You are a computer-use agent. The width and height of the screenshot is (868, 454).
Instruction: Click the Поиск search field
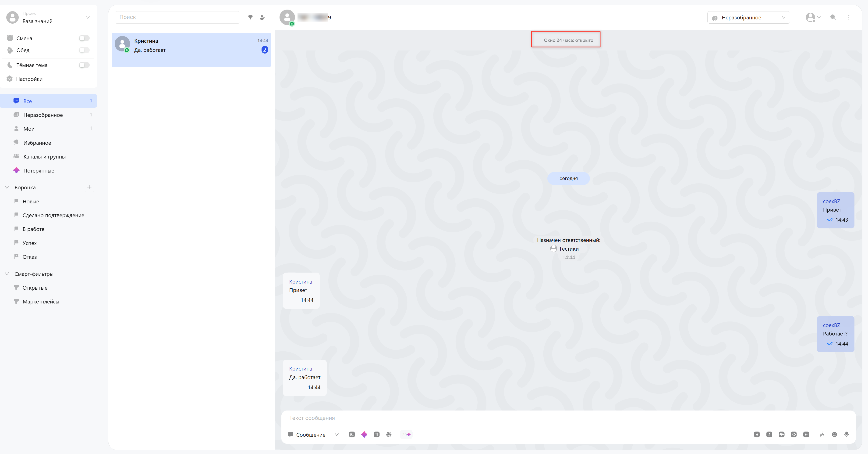pos(177,17)
